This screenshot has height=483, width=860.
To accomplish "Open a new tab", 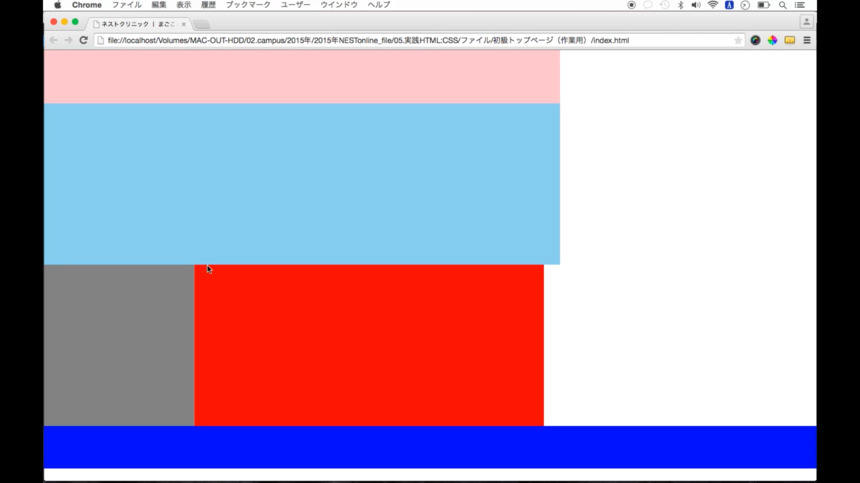I will point(202,25).
